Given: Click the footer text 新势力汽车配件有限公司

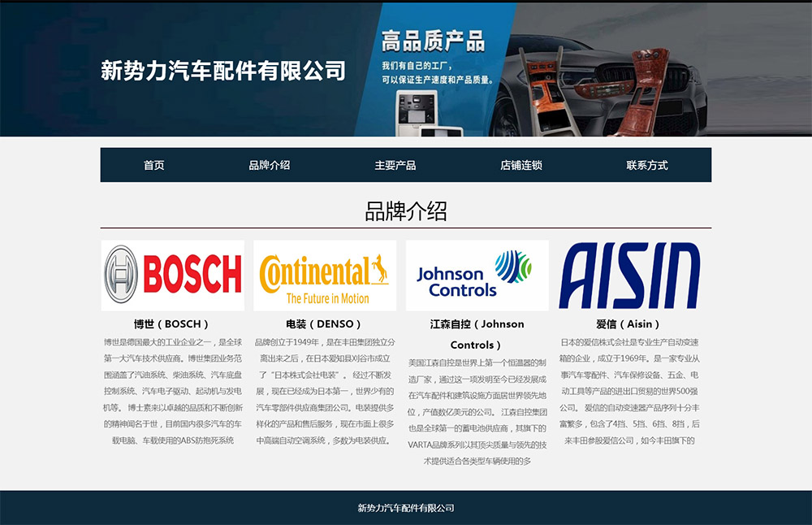Looking at the screenshot, I should coord(406,508).
